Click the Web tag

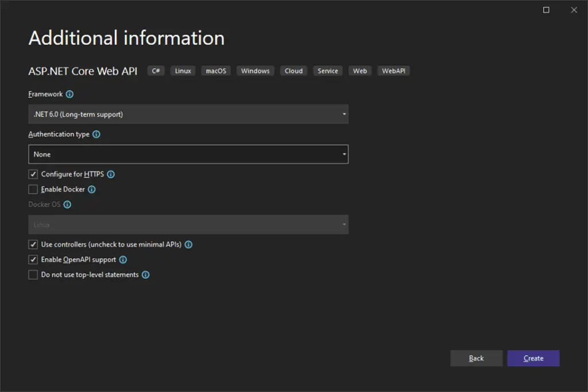[360, 71]
